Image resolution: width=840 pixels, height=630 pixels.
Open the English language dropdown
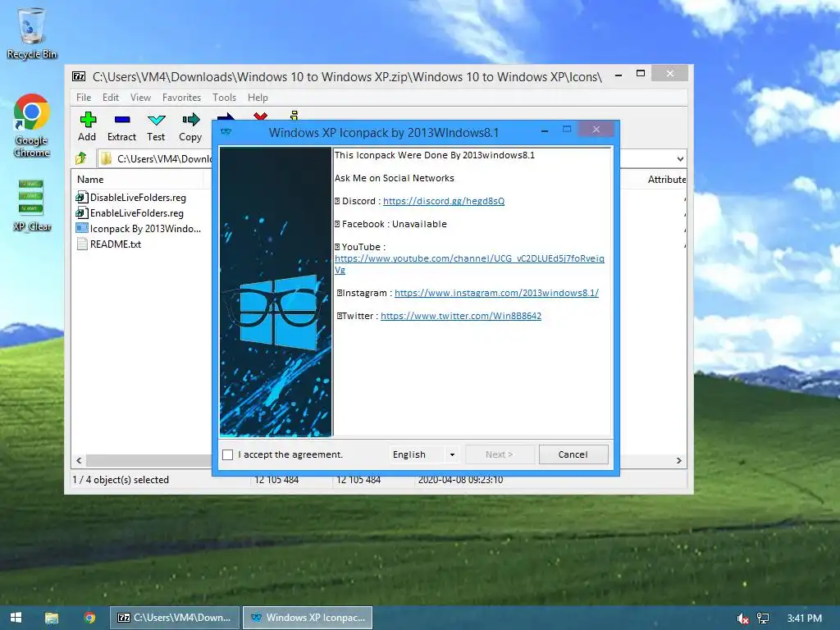coord(424,454)
